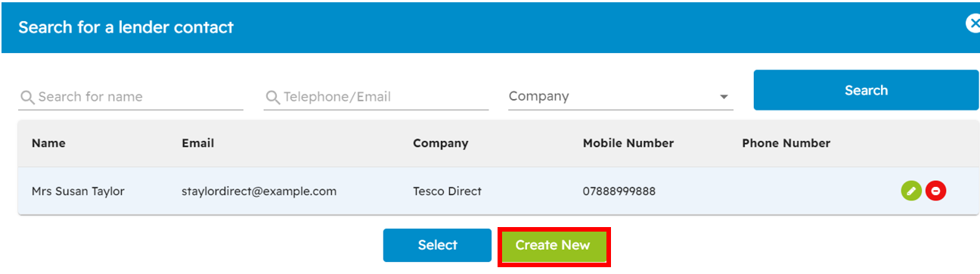Expand Company list using the arrow
980x274 pixels.
(724, 98)
